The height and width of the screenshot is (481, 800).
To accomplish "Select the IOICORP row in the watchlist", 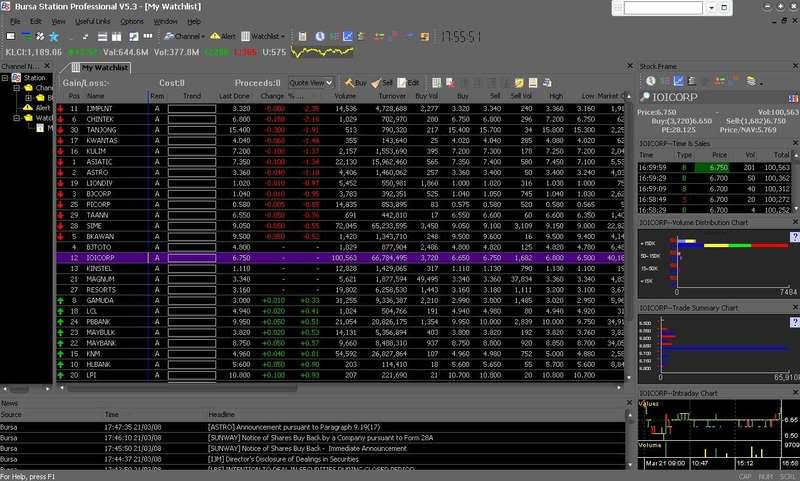I will click(340, 258).
